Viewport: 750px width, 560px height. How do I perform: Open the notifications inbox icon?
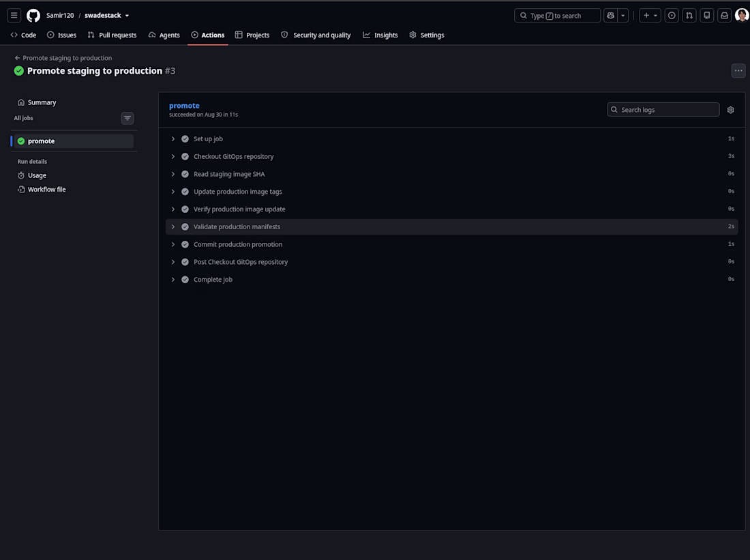click(x=725, y=15)
